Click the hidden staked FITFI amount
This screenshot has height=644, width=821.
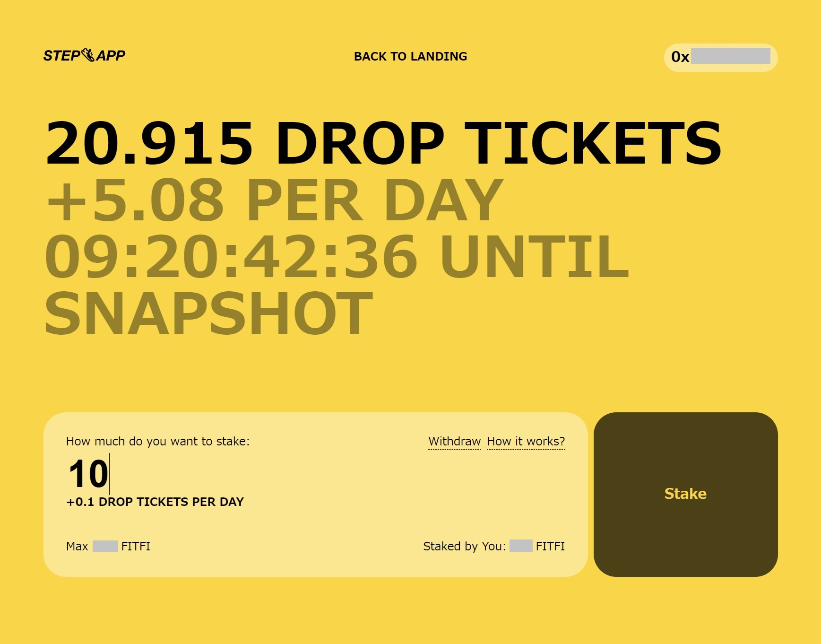(521, 546)
